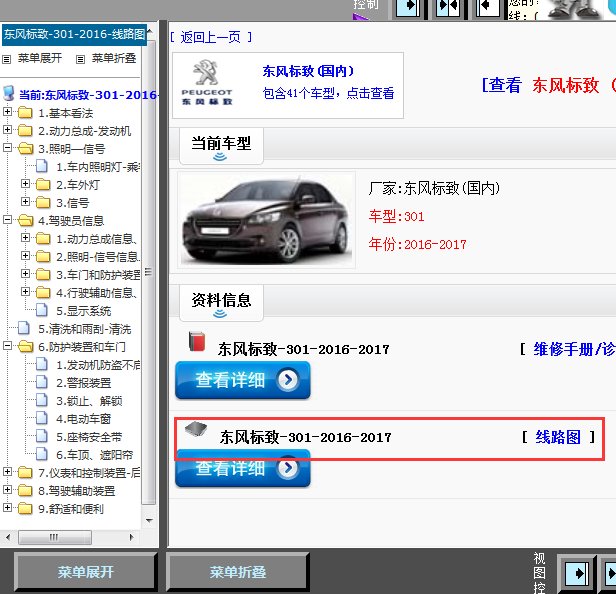The image size is (616, 594).
Task: Expand the 4.行驶辅助信息 subfolder
Action: coord(25,292)
